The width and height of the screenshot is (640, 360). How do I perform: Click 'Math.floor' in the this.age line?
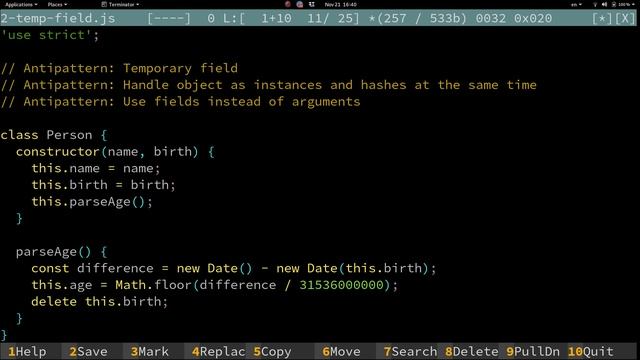153,285
